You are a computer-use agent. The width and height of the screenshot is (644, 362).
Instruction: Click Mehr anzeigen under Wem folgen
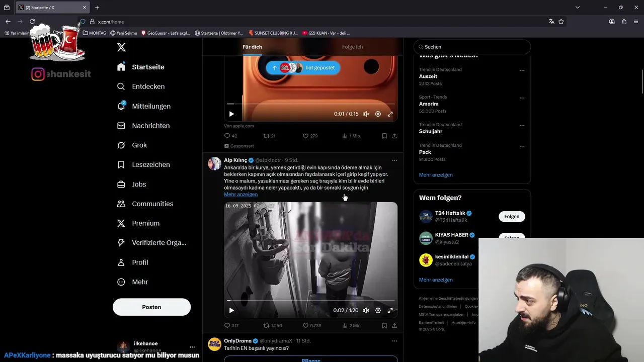point(436,280)
